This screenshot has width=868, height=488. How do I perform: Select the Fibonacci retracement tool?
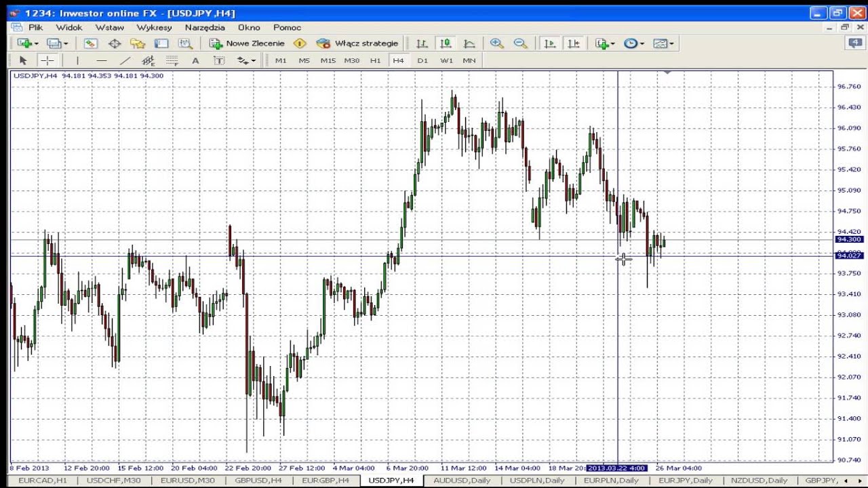172,60
